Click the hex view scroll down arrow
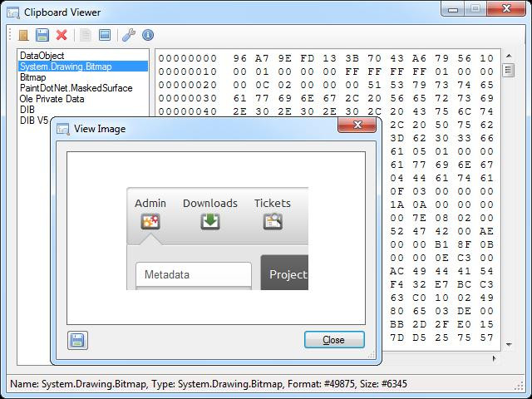This screenshot has width=532, height=399. (509, 345)
